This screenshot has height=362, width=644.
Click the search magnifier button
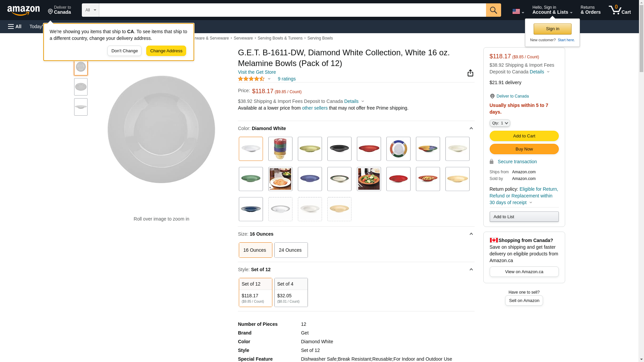tap(493, 10)
